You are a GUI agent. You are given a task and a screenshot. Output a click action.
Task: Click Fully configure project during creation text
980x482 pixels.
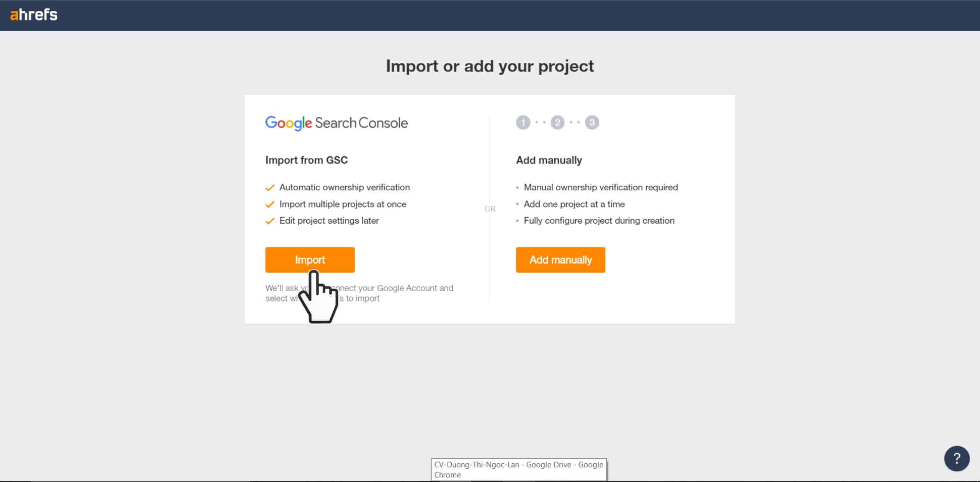point(599,221)
